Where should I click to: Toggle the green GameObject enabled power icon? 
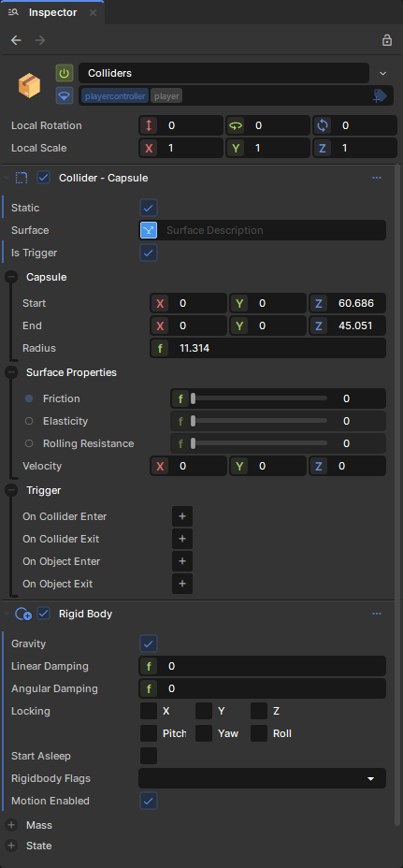point(65,73)
